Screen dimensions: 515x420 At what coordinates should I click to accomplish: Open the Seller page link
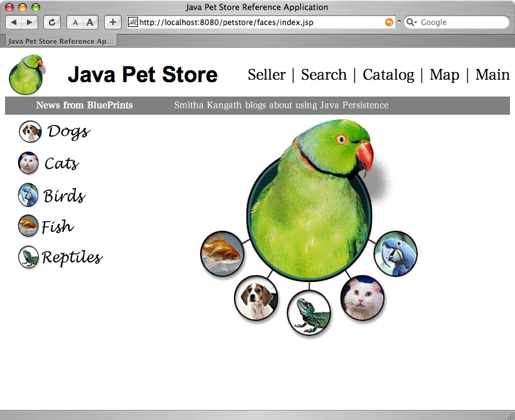point(267,75)
